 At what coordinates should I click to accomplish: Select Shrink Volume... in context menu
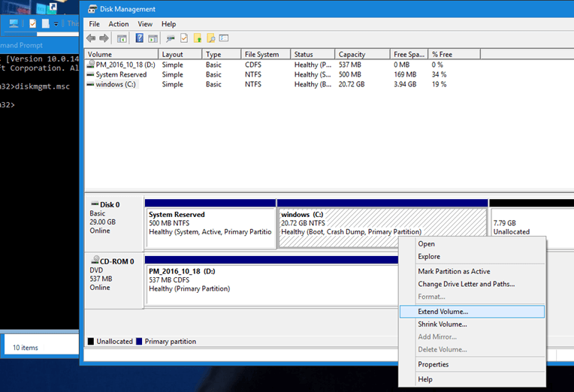[x=443, y=324]
